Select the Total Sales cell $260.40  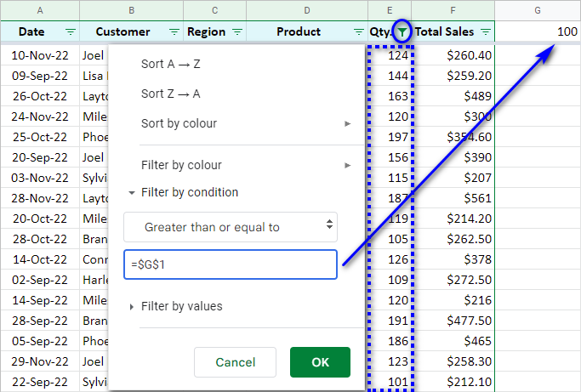coord(453,55)
